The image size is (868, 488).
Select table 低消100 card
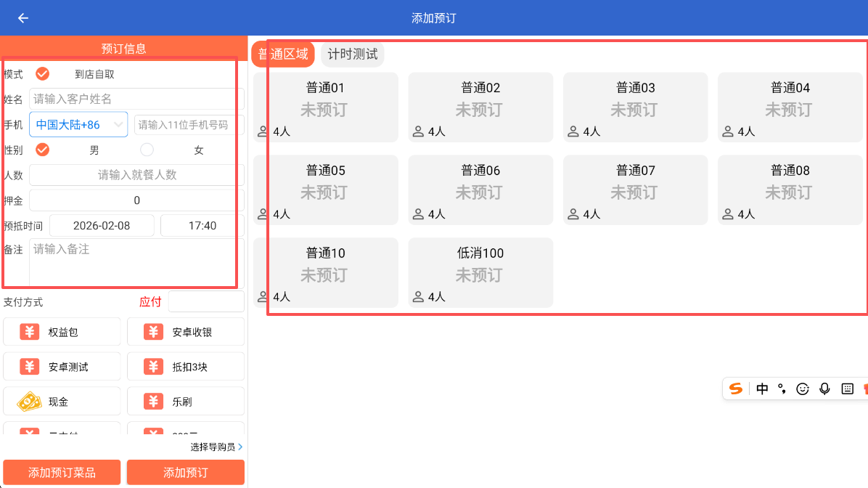click(480, 273)
